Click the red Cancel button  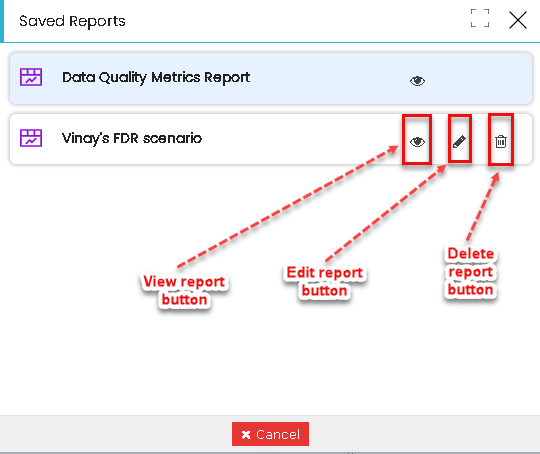(270, 434)
